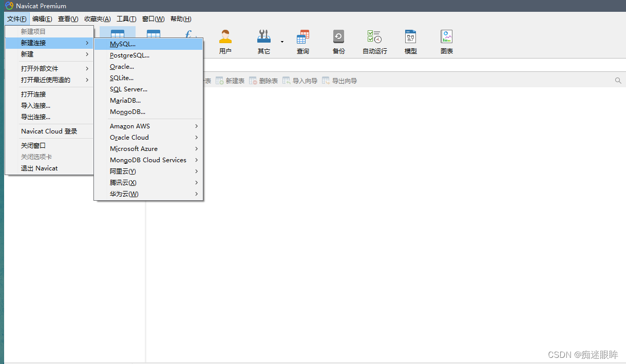The width and height of the screenshot is (626, 364).
Task: Open the 查询 (Query) toolbar icon
Action: tap(303, 42)
